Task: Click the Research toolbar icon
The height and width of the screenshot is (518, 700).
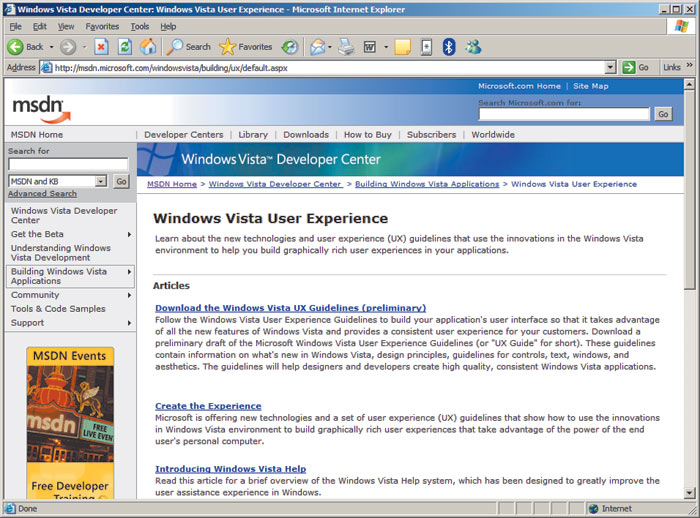Action: (x=426, y=47)
